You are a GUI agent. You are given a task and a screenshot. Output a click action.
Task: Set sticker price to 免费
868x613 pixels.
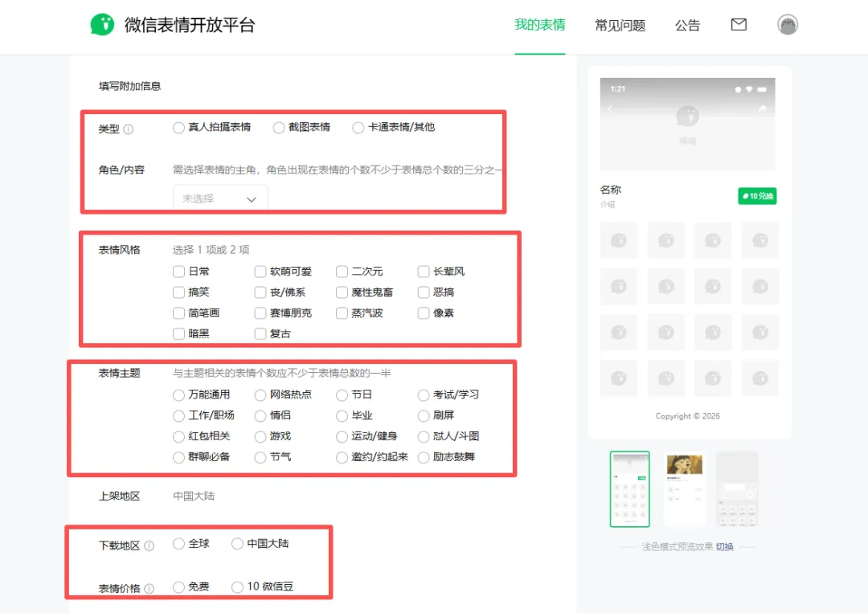pyautogui.click(x=178, y=587)
